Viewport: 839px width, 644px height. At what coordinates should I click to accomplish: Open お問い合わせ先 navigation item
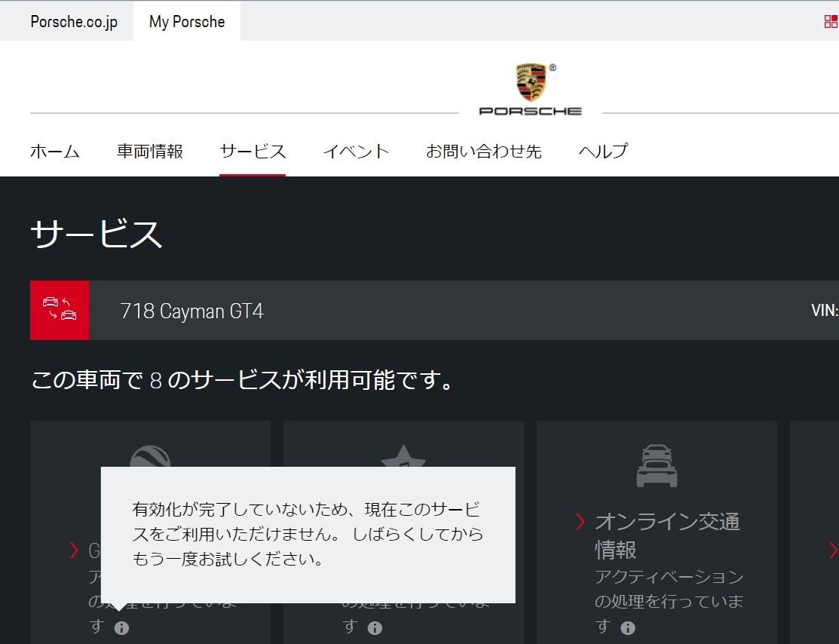(484, 151)
